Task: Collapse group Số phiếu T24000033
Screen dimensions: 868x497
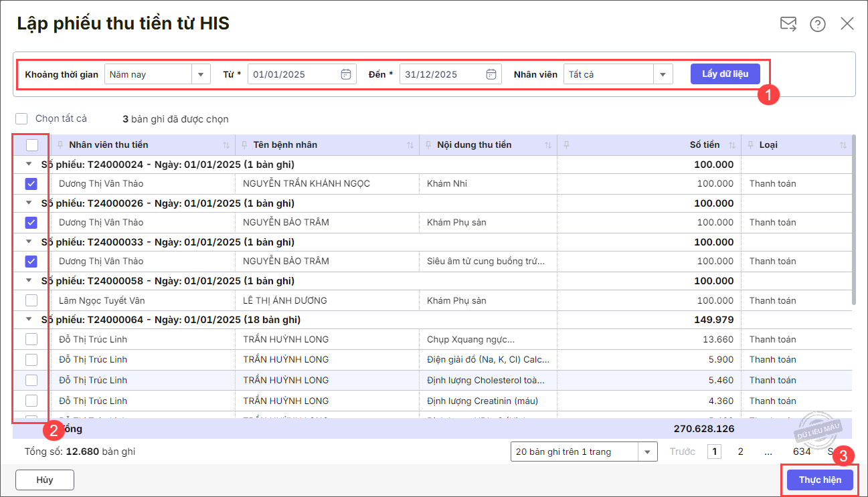Action: pos(29,241)
